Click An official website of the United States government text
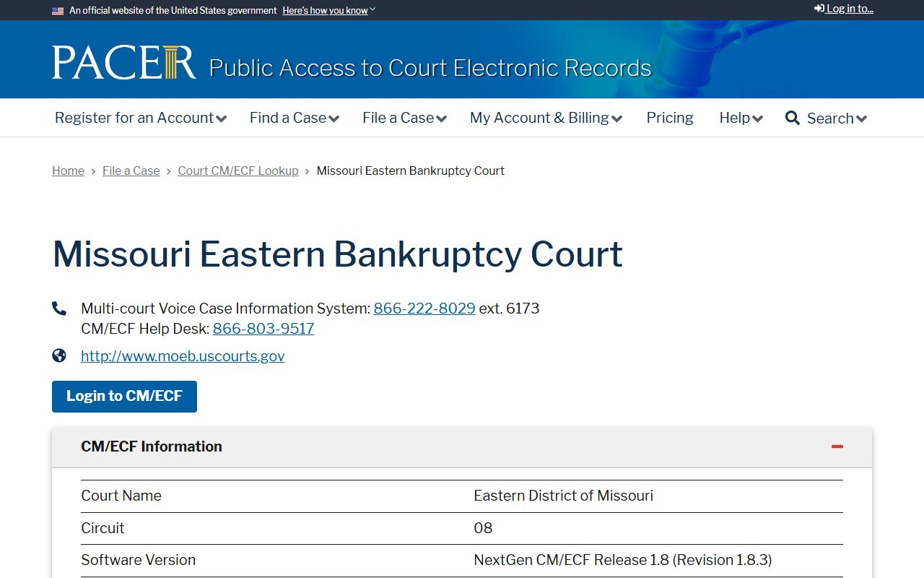Image resolution: width=924 pixels, height=578 pixels. pyautogui.click(x=173, y=11)
